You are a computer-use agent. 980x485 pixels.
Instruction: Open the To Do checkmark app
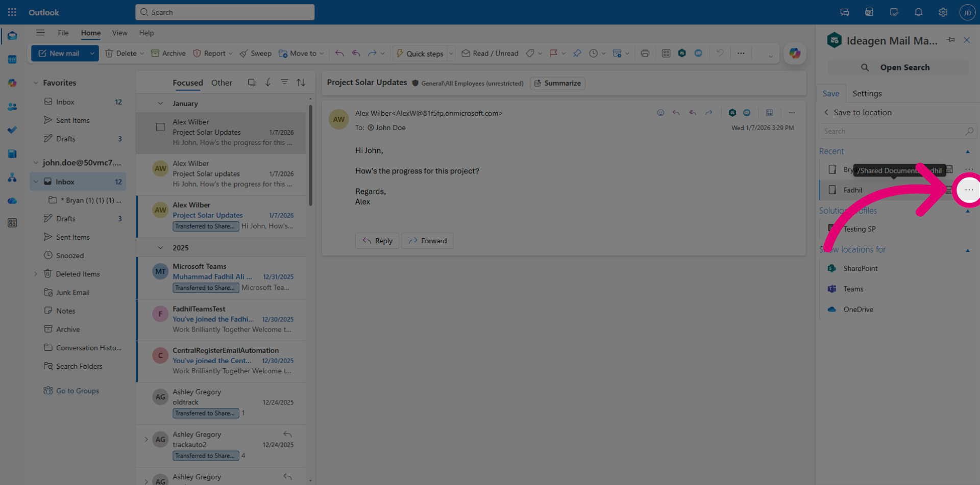click(x=12, y=130)
